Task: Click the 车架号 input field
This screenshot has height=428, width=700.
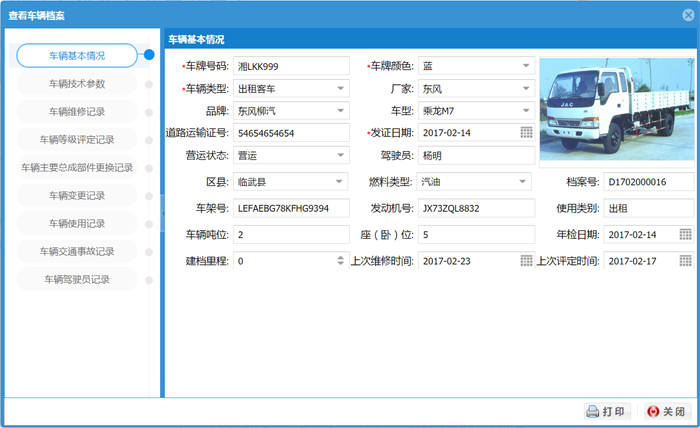Action: coord(291,208)
